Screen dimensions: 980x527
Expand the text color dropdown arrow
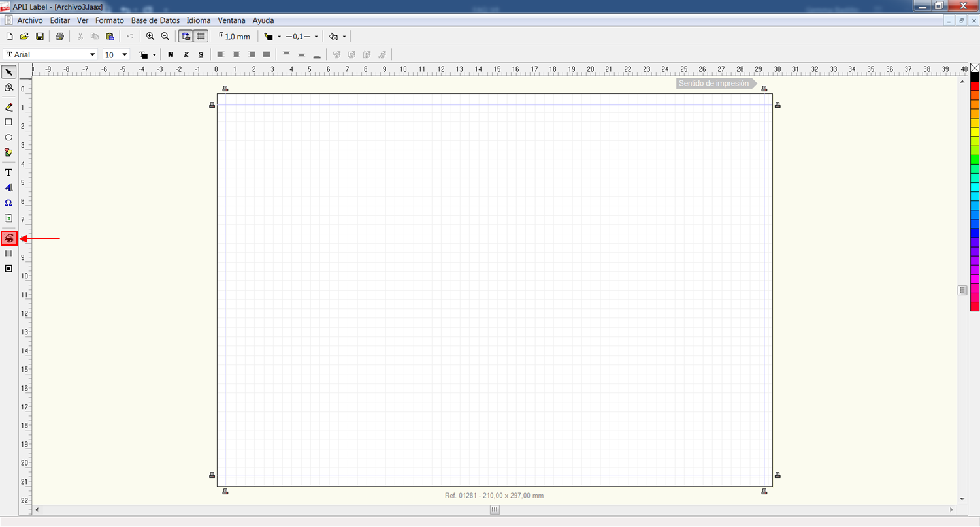(154, 55)
